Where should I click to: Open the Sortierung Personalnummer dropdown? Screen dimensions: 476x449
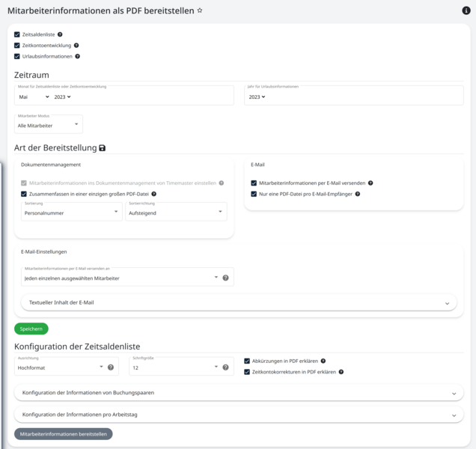[x=71, y=213]
